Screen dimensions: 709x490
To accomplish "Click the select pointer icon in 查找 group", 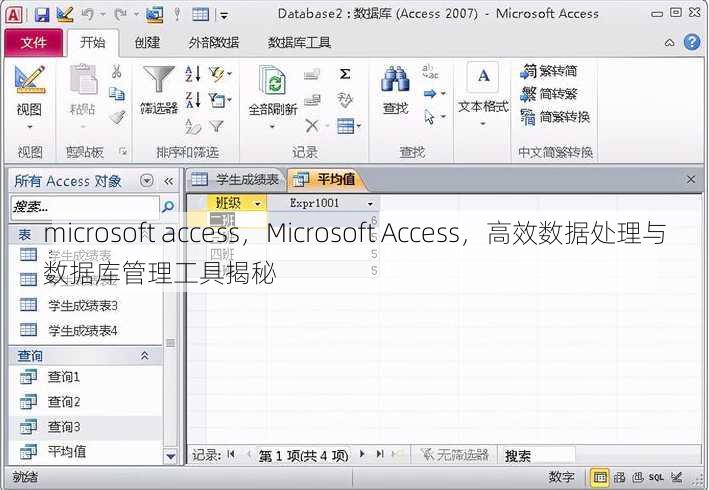I will point(429,117).
